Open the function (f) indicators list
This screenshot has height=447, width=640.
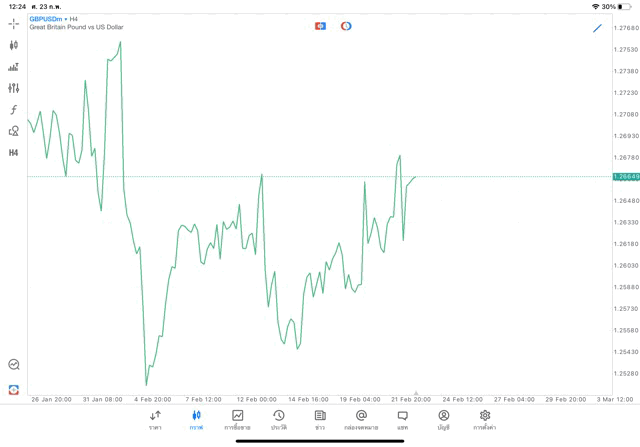(13, 109)
